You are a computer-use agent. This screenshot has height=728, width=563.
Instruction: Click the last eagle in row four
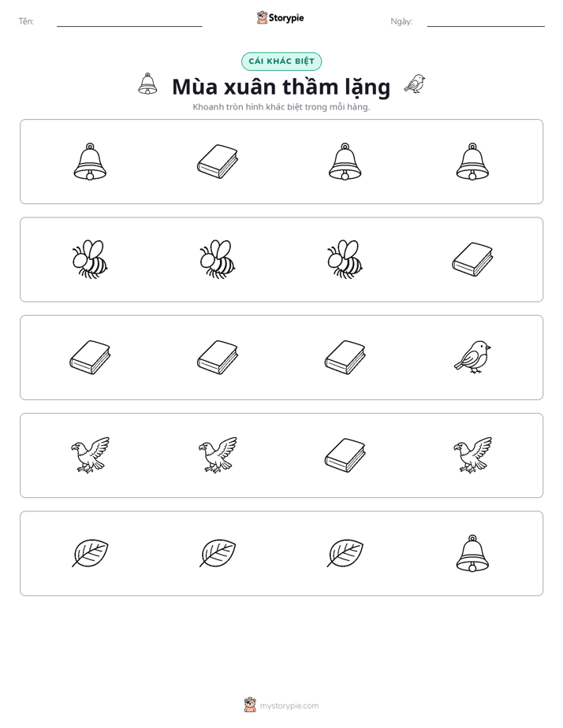(x=472, y=455)
